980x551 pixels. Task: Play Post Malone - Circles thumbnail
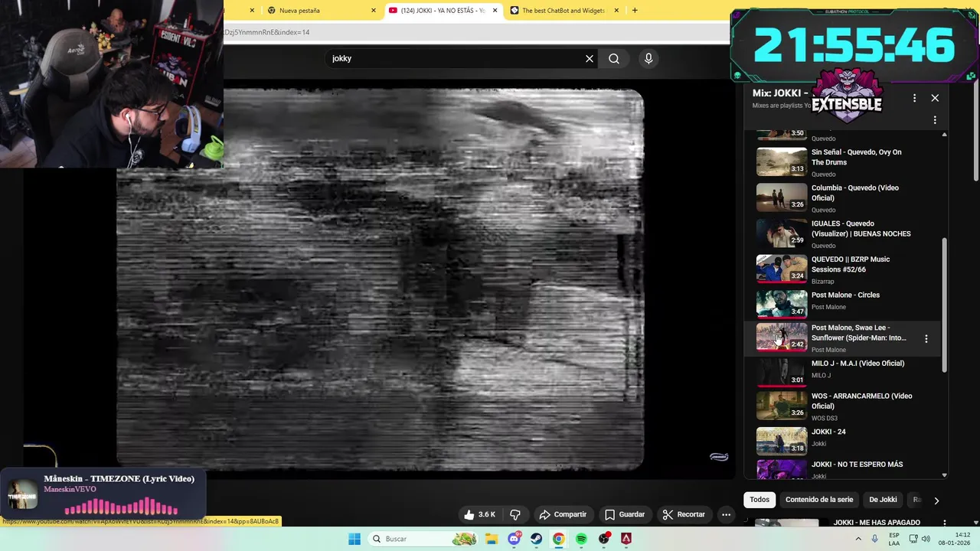pyautogui.click(x=782, y=304)
